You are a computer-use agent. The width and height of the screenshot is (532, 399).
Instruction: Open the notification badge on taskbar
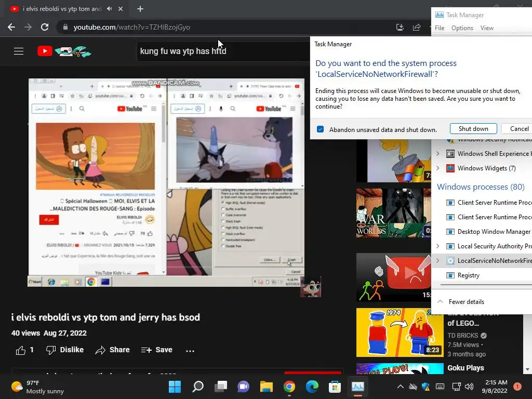[x=517, y=387]
